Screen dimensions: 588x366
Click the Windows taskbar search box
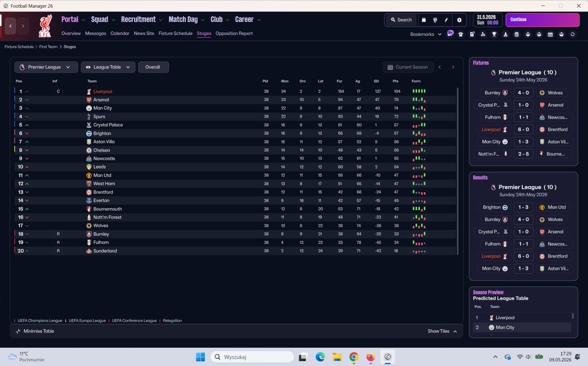pyautogui.click(x=252, y=357)
